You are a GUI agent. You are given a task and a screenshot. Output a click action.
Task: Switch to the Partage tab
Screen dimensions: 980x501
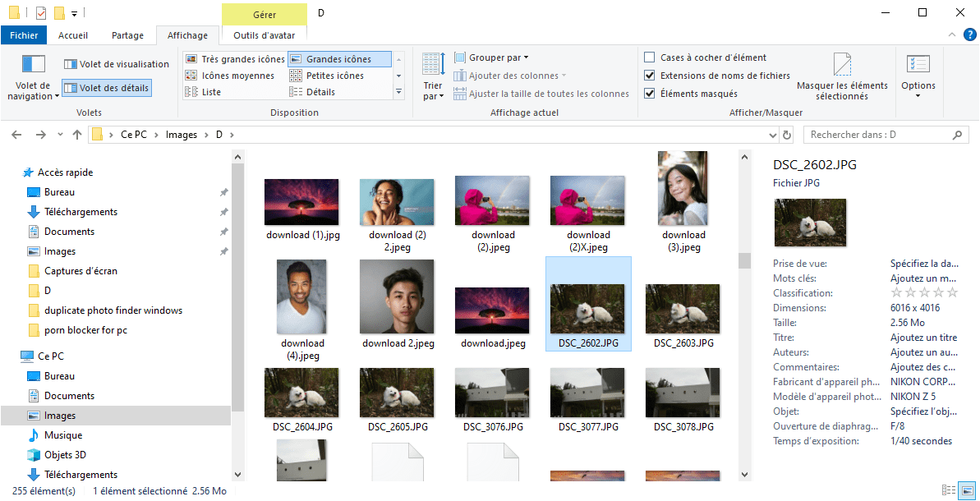(127, 35)
